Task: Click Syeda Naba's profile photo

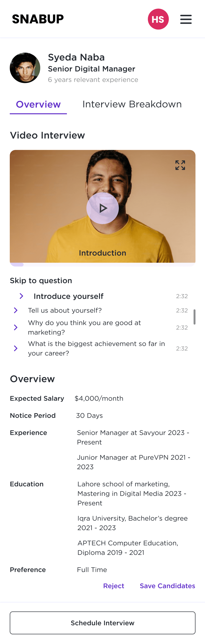Action: coord(25,68)
